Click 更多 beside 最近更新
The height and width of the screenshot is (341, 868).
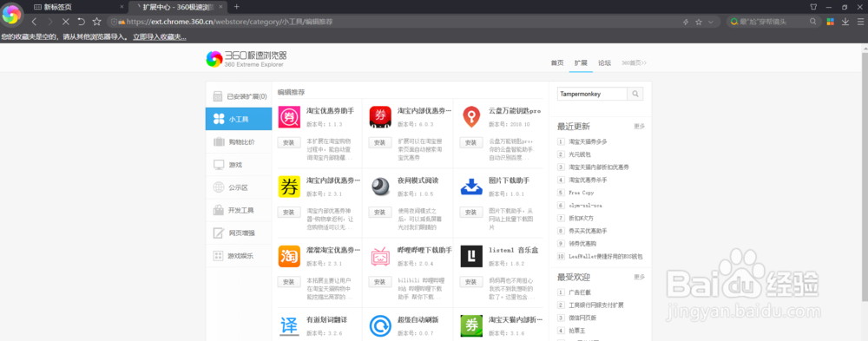click(x=640, y=126)
